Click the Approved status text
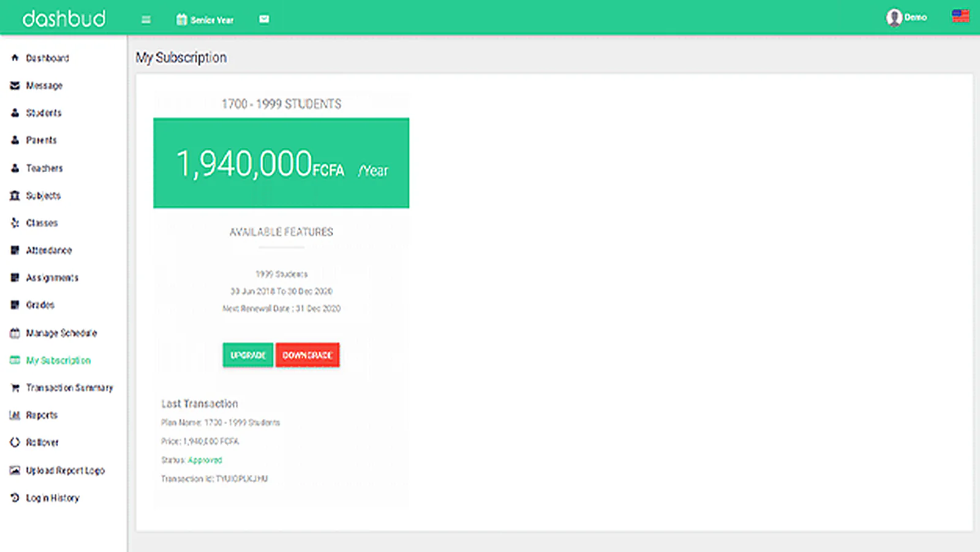 point(205,460)
